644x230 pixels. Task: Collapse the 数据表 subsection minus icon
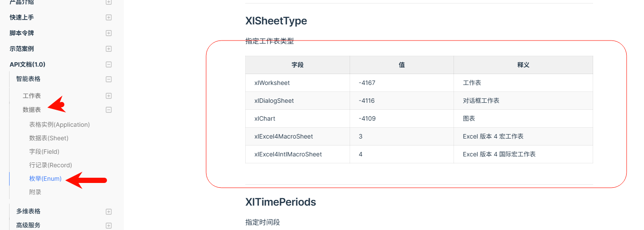click(x=109, y=110)
